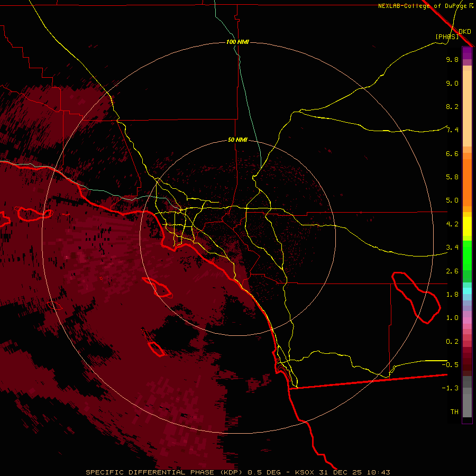The image size is (476, 476).
Task: Click the gray bottom segment of the color bar
Action: click(x=467, y=405)
